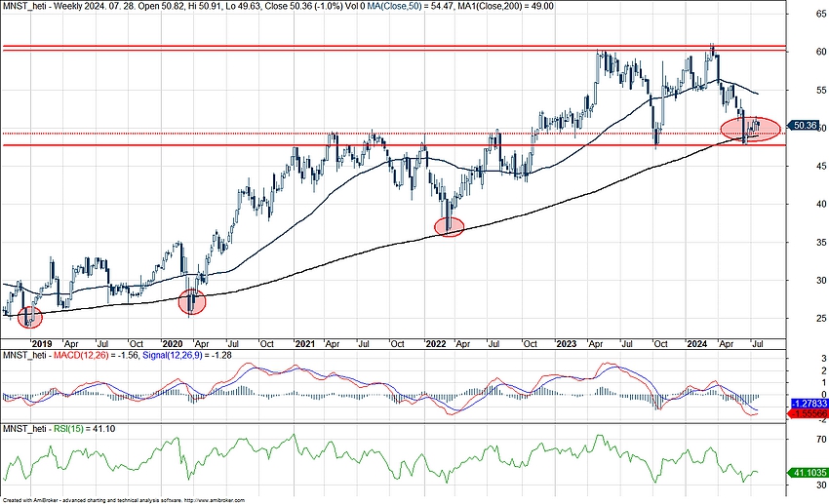Viewport: 829px width, 504px height.
Task: Click the 2021 year label on time axis
Action: tap(304, 345)
